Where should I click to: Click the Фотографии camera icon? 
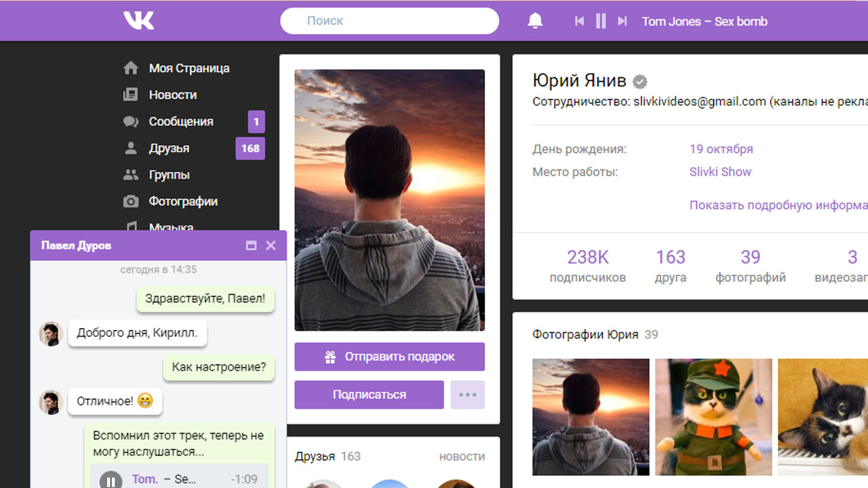point(130,201)
